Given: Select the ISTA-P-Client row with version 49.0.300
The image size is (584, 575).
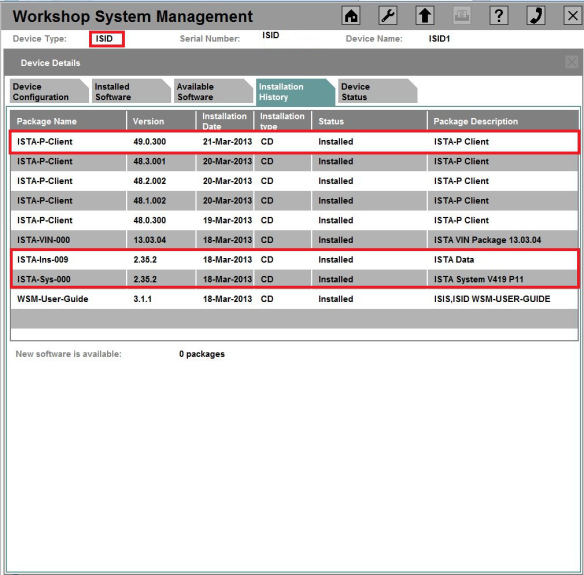Looking at the screenshot, I should click(x=294, y=142).
